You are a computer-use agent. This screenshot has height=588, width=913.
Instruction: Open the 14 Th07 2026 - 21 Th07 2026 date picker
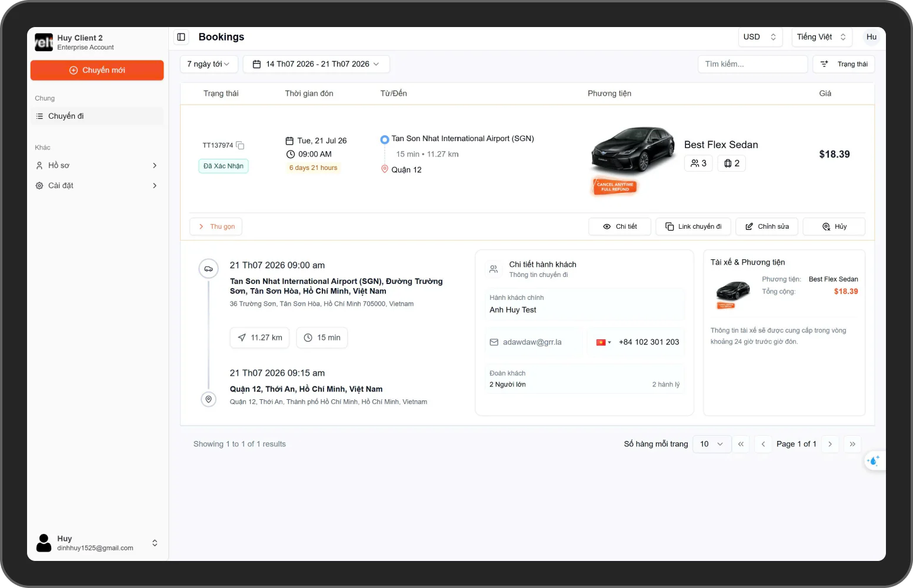316,64
